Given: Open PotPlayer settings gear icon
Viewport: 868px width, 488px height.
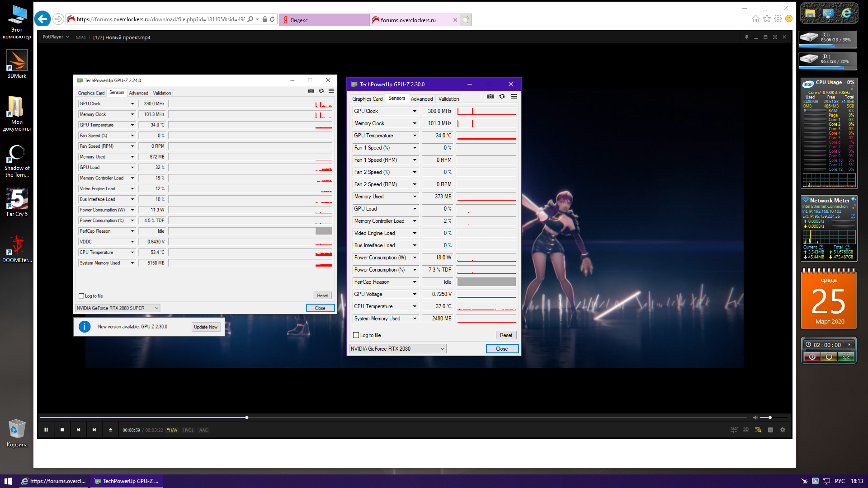Looking at the screenshot, I should [x=783, y=430].
